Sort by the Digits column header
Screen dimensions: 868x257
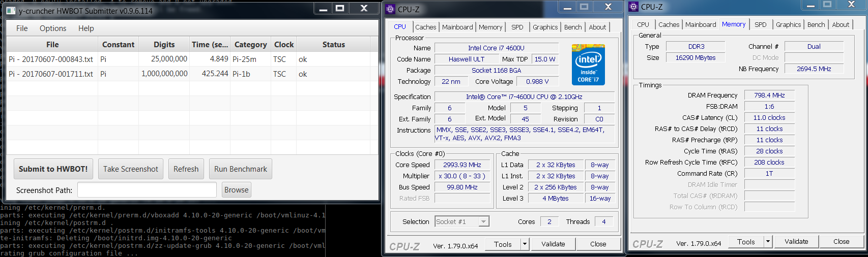point(164,45)
